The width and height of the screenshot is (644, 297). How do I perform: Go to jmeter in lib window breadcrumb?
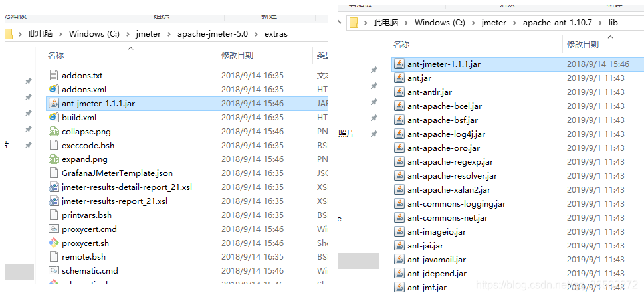click(494, 23)
